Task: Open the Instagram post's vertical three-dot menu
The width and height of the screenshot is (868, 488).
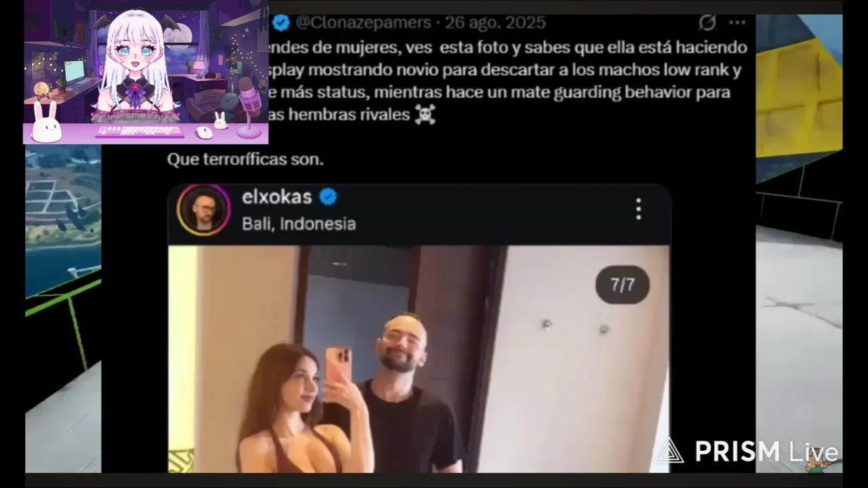Action: point(638,209)
